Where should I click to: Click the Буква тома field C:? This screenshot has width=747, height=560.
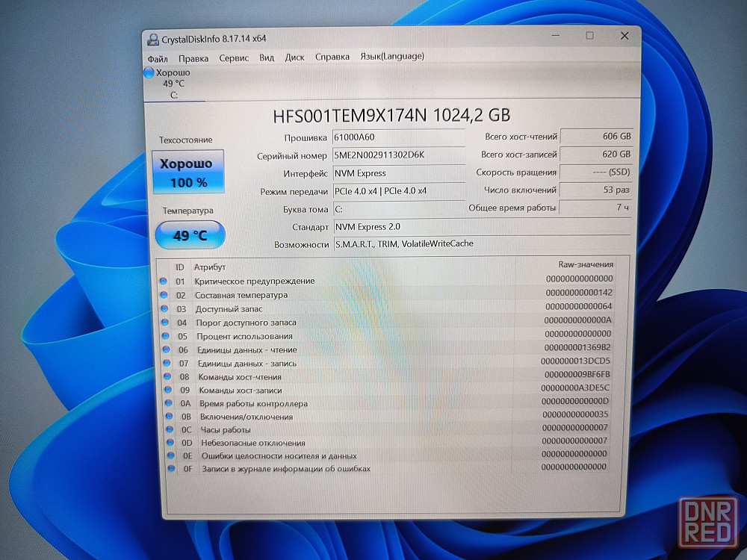click(398, 209)
